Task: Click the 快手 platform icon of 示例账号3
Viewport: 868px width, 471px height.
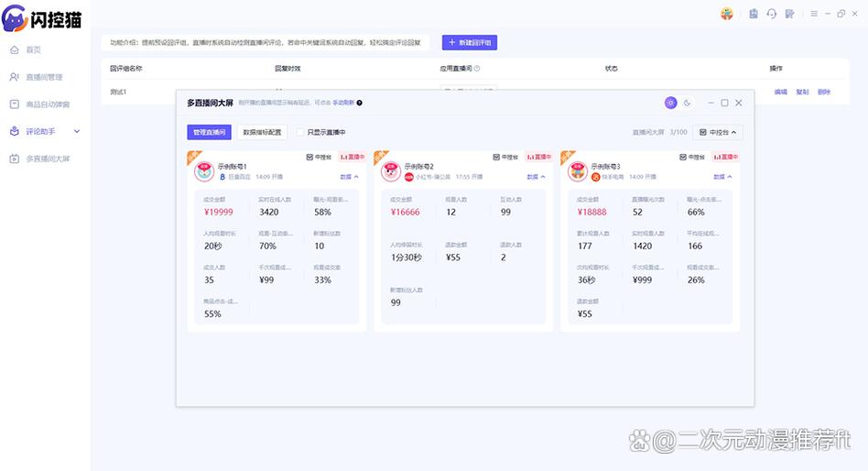Action: tap(596, 177)
